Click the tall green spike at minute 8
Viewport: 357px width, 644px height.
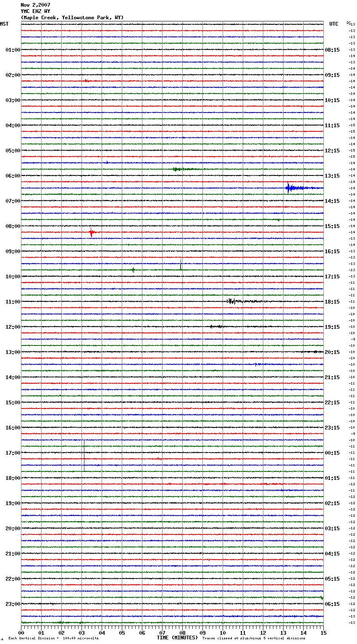coord(181,265)
